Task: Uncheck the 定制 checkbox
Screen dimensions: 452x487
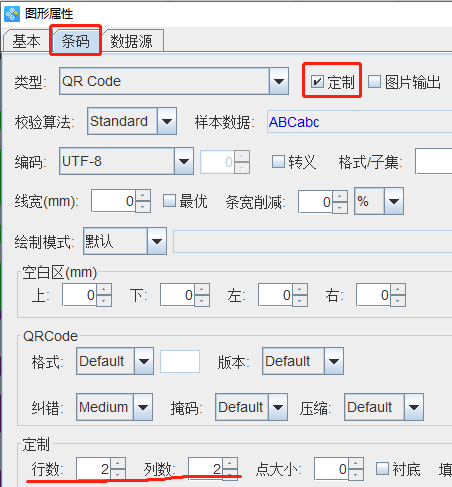Action: (x=317, y=81)
